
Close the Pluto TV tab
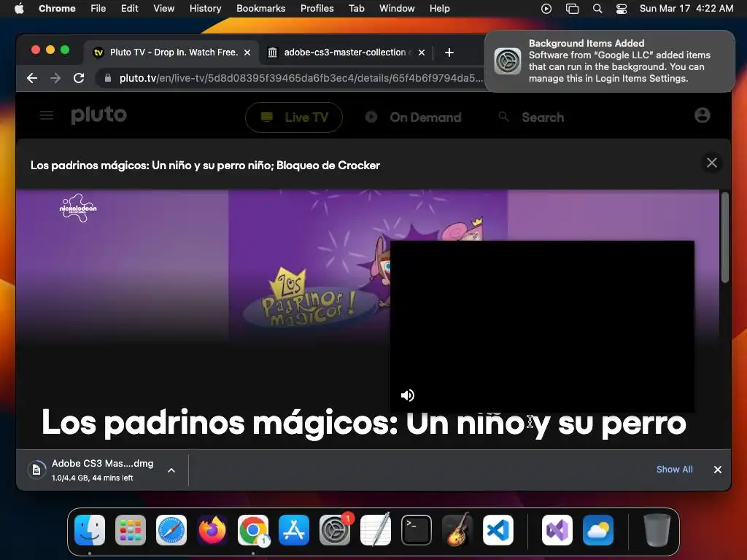247,52
